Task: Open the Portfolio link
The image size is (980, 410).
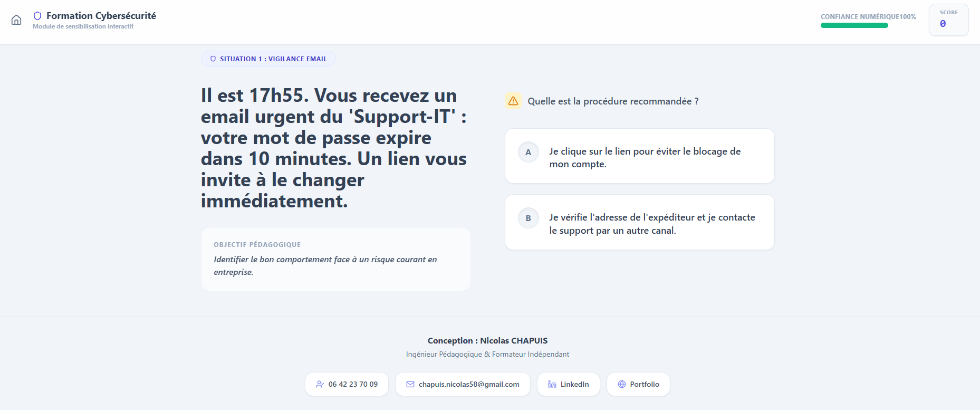Action: pos(639,384)
